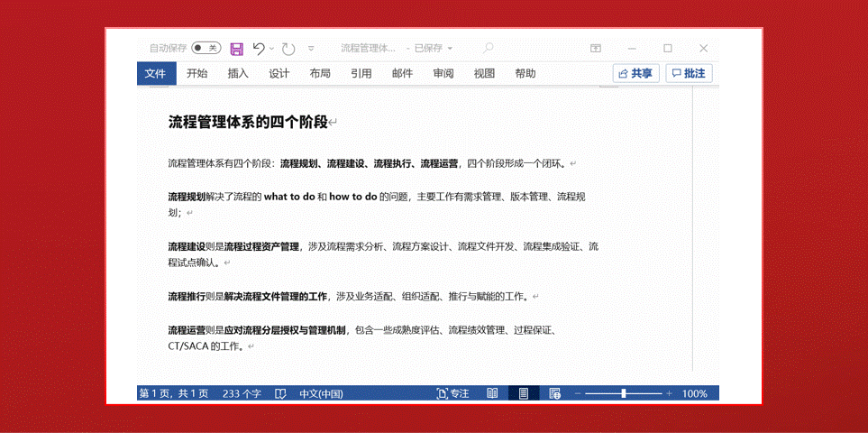Viewport: 868px width, 433px height.
Task: Click the text 'what to do' in document
Action: point(289,197)
